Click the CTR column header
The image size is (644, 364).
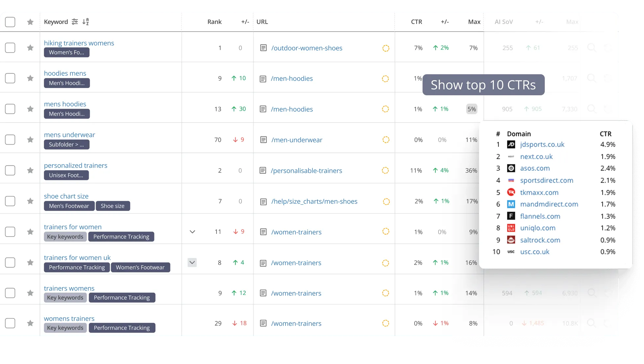(x=416, y=22)
